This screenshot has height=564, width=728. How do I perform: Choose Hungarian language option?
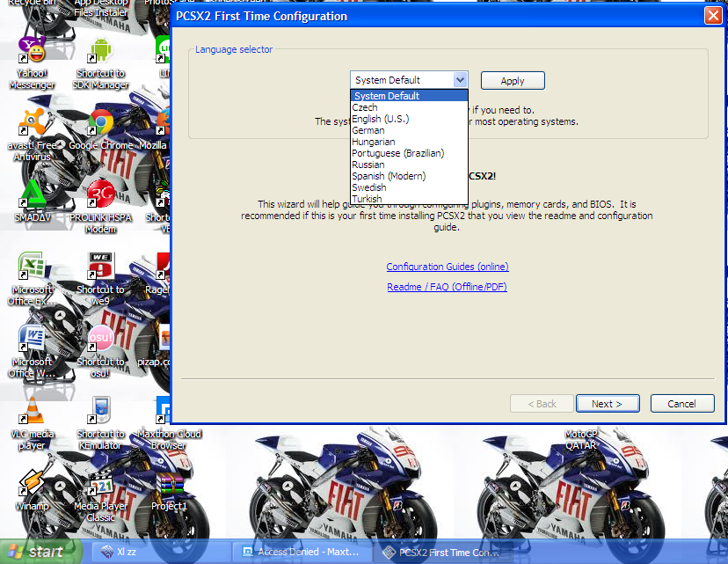point(409,142)
